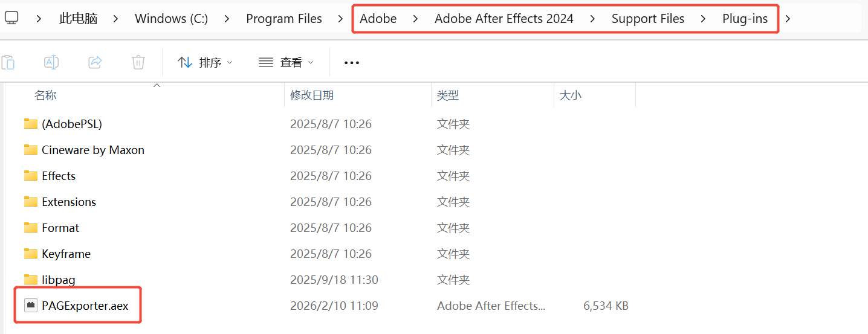Click the delete trash can icon

pyautogui.click(x=138, y=62)
